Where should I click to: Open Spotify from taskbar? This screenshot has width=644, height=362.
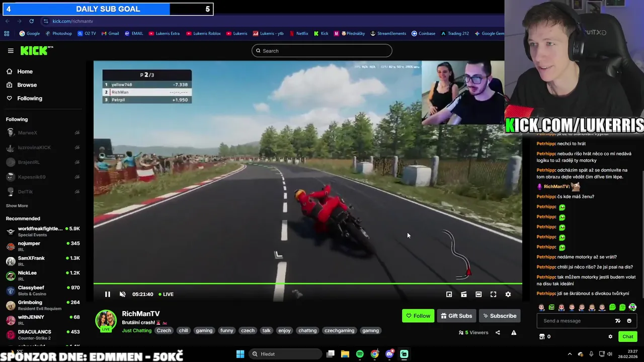360,354
